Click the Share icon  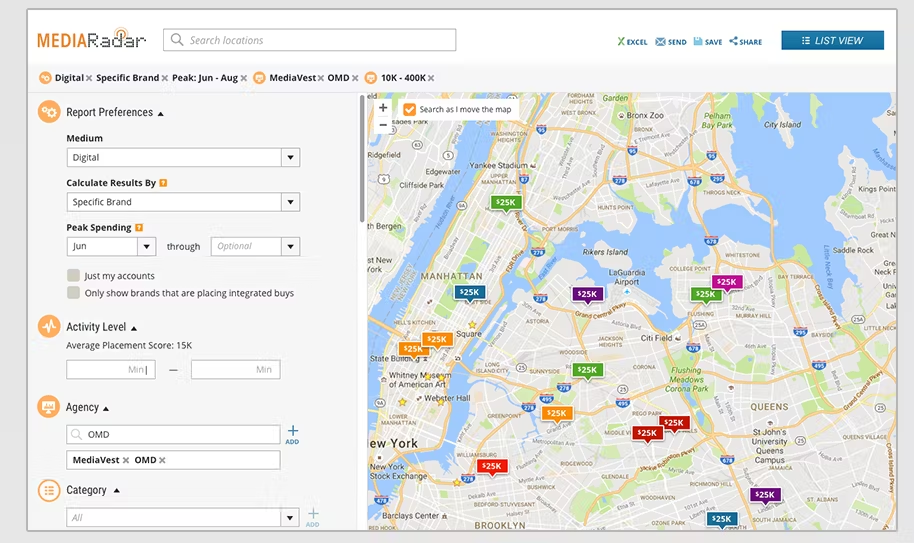[734, 41]
